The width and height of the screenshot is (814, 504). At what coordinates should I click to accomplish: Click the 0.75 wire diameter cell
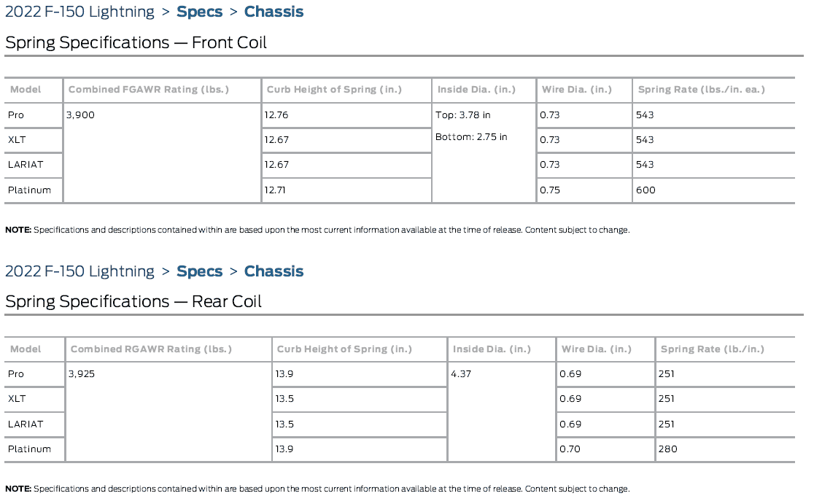pos(549,190)
